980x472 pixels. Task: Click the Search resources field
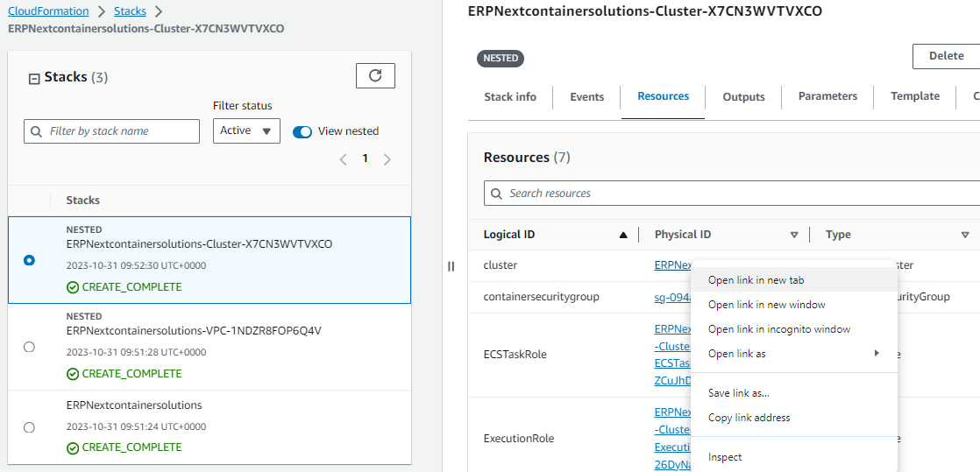pyautogui.click(x=732, y=194)
